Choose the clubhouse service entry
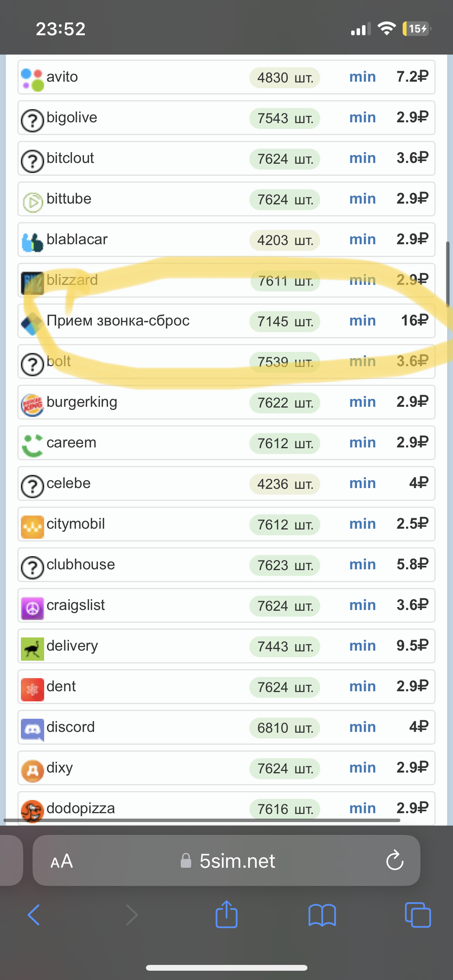Viewport: 453px width, 980px height. click(226, 565)
